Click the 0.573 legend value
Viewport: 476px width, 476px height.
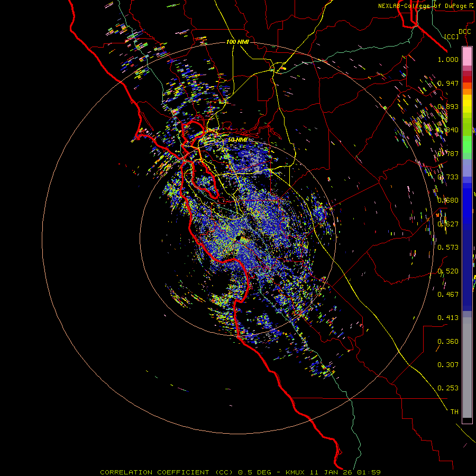(x=448, y=248)
